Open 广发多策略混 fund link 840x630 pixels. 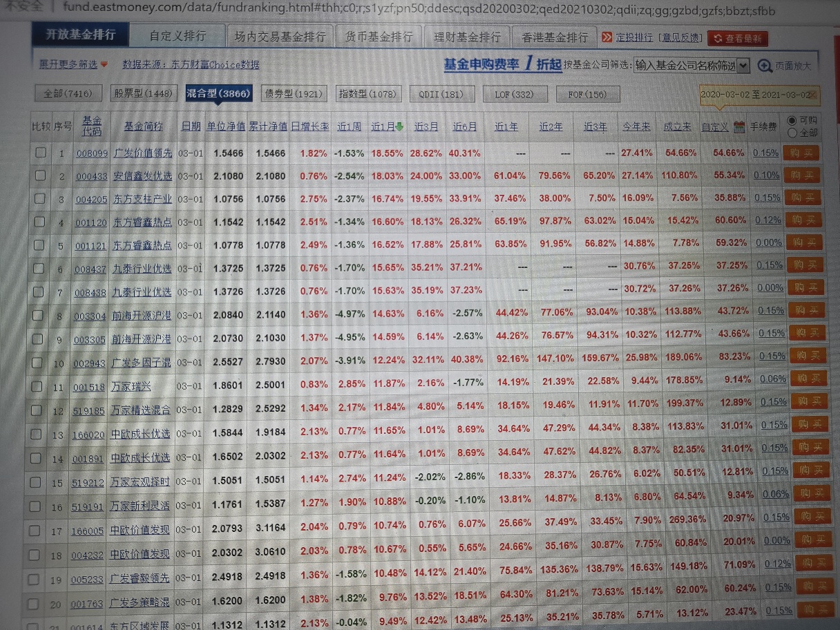click(139, 602)
